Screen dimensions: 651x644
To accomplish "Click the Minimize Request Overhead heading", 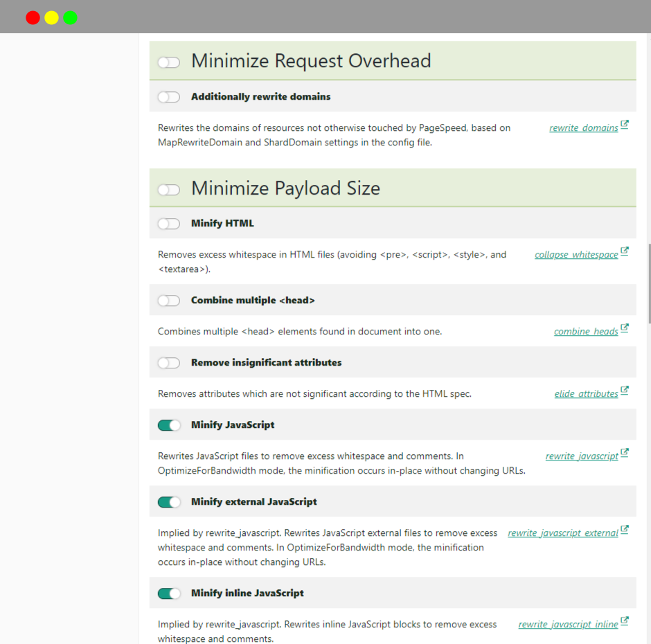I will [311, 61].
